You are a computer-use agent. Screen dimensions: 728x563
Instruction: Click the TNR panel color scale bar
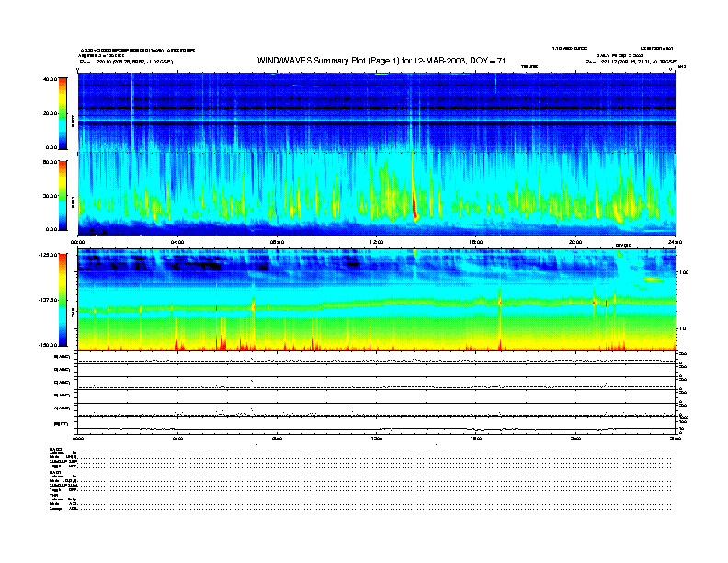pyautogui.click(x=63, y=300)
